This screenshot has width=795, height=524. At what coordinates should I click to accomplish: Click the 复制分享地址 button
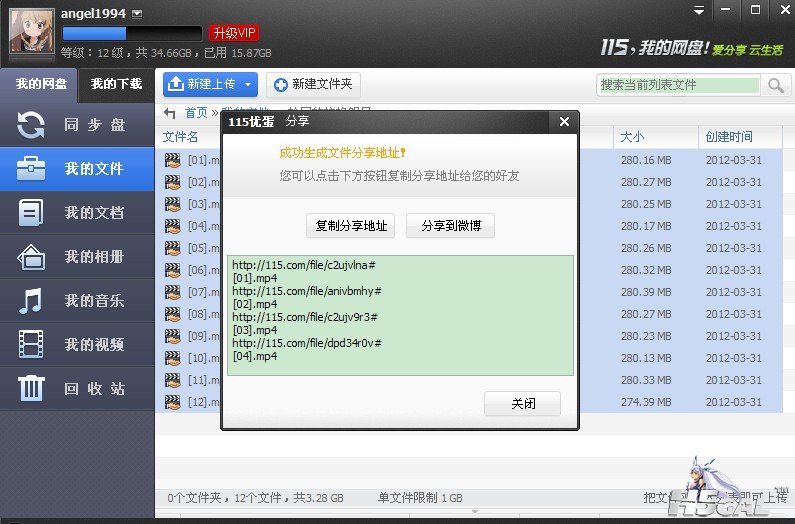pyautogui.click(x=350, y=226)
